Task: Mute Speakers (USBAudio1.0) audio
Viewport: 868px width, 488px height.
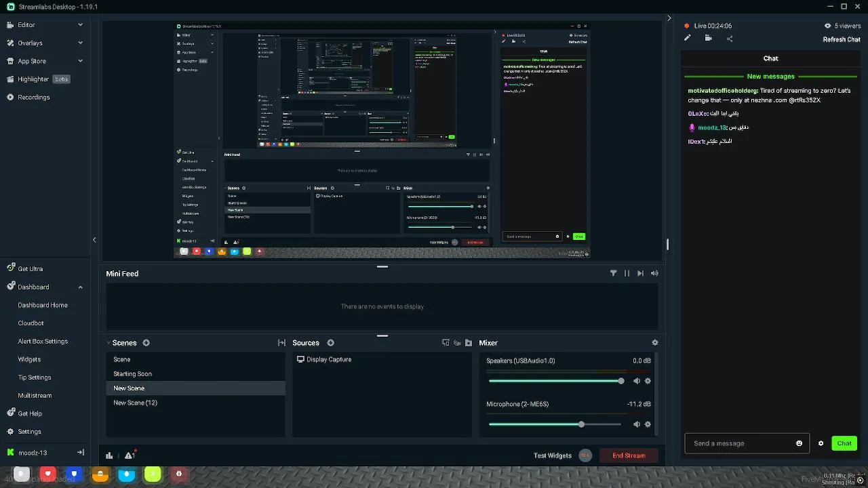Action: tap(636, 381)
